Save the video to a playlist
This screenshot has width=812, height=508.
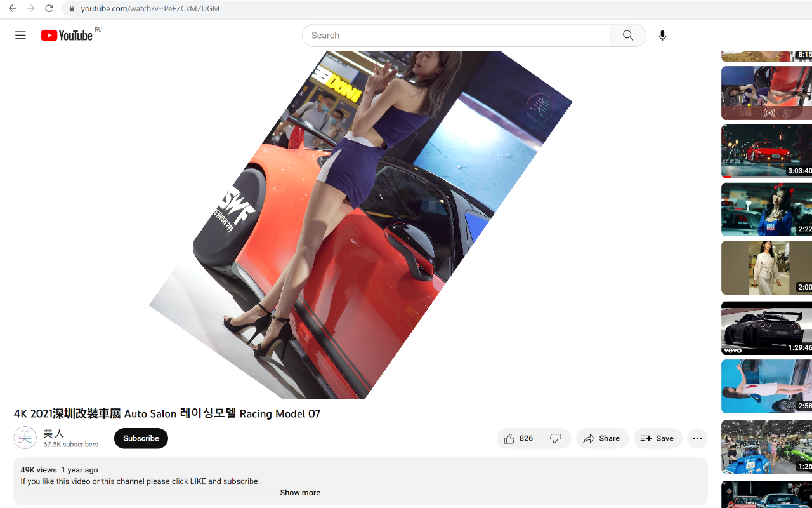click(657, 438)
